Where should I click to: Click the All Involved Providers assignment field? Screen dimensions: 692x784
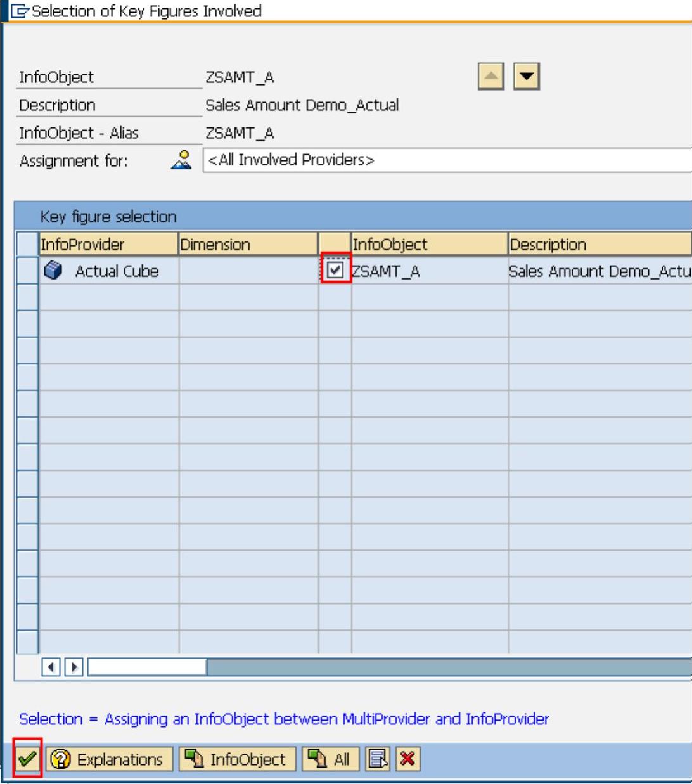[x=447, y=160]
